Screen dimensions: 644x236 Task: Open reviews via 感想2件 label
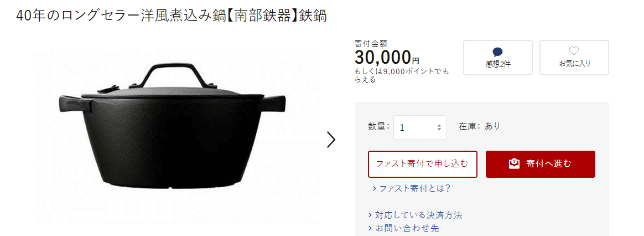click(x=498, y=64)
